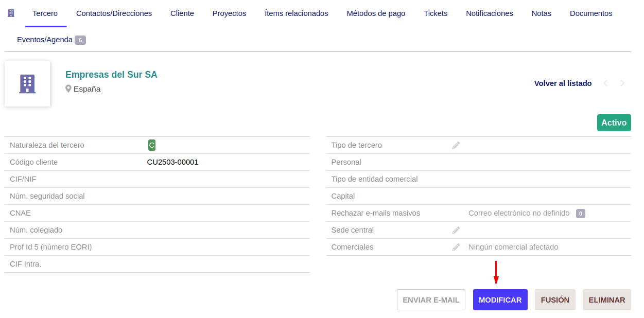Open the Proyectos tab
The width and height of the screenshot is (644, 318).
[229, 13]
